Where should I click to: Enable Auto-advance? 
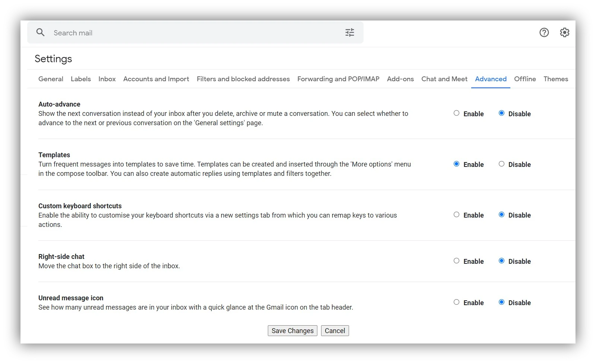tap(456, 113)
